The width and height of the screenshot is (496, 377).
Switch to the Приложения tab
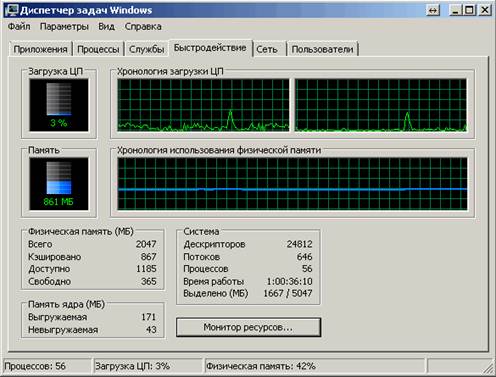click(x=41, y=49)
